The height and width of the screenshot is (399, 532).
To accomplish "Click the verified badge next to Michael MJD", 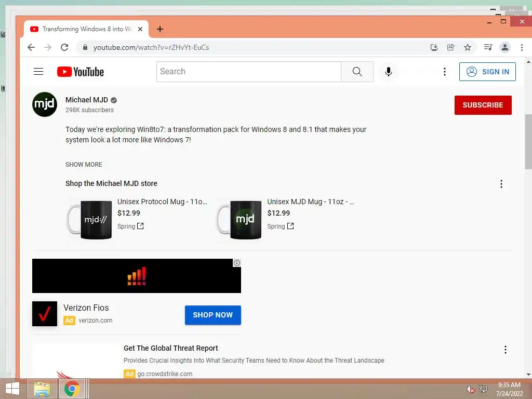I will [114, 100].
